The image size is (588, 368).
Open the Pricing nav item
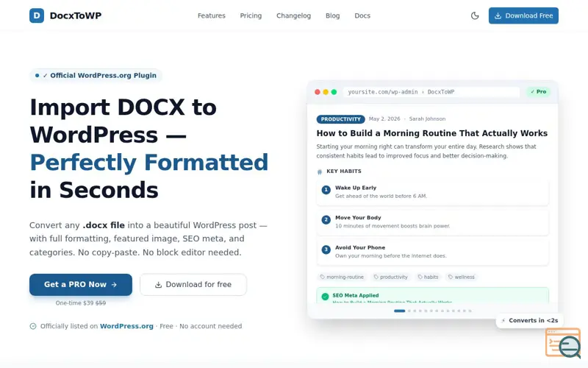tap(251, 15)
